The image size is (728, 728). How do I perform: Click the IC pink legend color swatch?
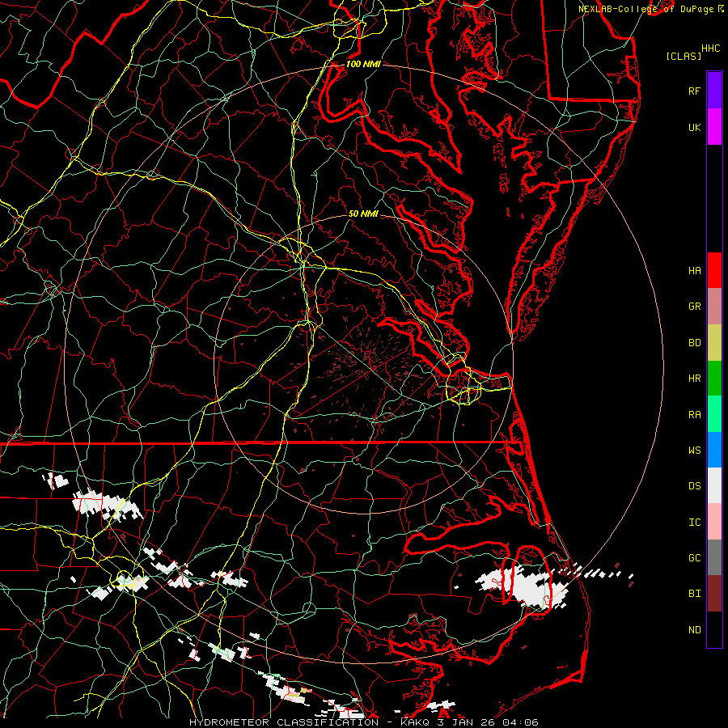pyautogui.click(x=714, y=522)
